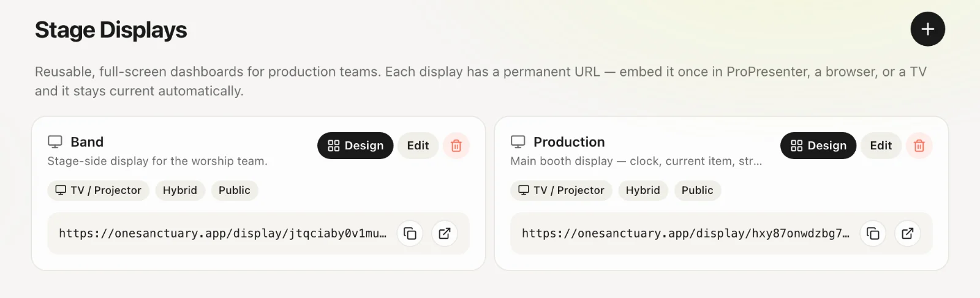Add a new stage display with plus button
This screenshot has width=980, height=298.
[x=927, y=29]
